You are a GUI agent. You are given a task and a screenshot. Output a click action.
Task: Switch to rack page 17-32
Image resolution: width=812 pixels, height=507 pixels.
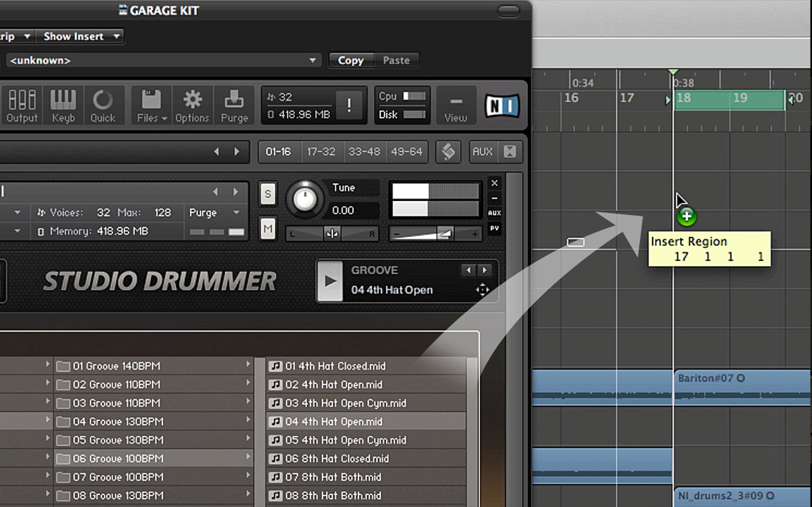click(321, 152)
